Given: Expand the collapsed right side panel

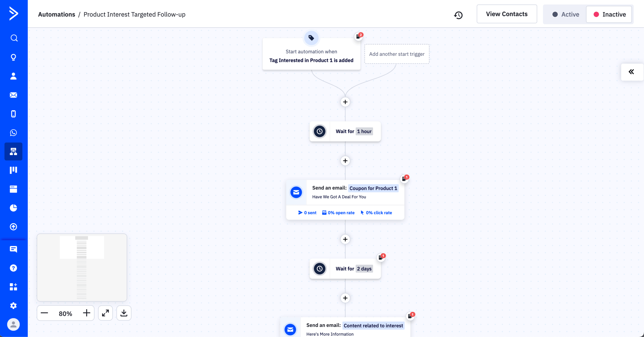Looking at the screenshot, I should point(632,72).
